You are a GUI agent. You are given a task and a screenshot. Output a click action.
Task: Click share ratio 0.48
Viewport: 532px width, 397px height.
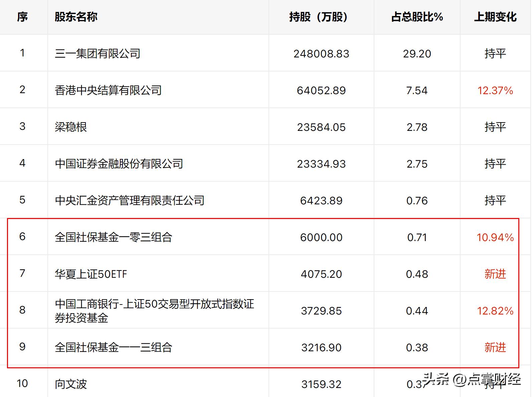tap(417, 274)
